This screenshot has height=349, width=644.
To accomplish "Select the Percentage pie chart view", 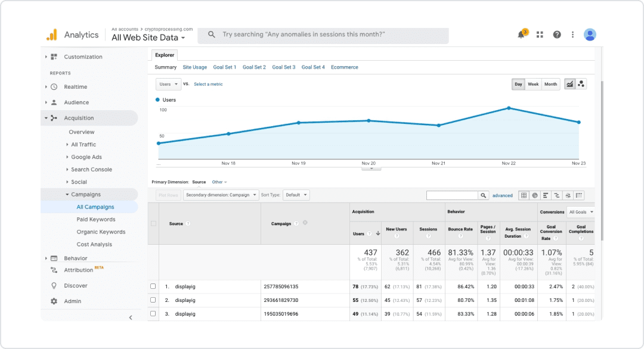I will tap(535, 195).
